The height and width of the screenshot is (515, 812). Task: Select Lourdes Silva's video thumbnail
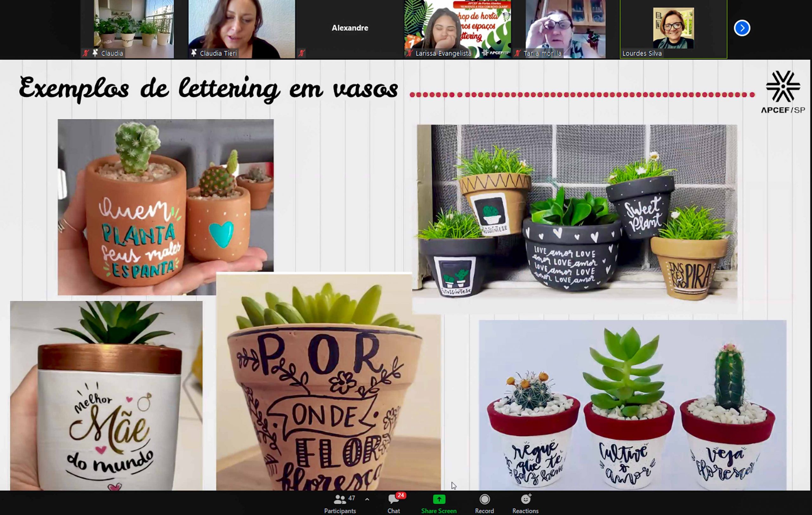pyautogui.click(x=673, y=28)
